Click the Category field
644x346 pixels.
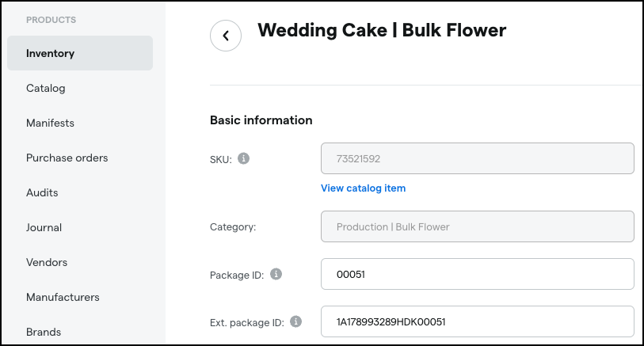tap(477, 226)
